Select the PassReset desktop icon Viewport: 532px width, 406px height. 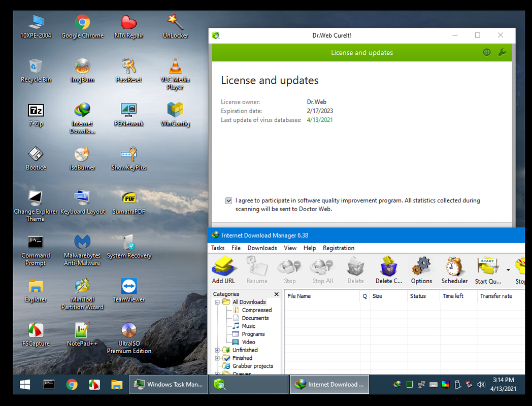128,71
